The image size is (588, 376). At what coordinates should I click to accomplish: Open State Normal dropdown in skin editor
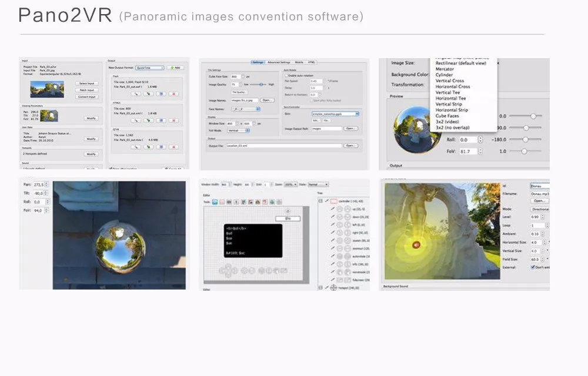[318, 184]
